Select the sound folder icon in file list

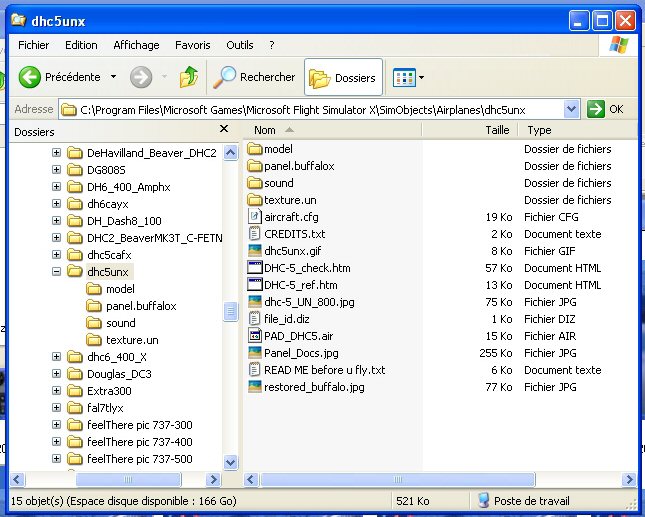coord(255,183)
